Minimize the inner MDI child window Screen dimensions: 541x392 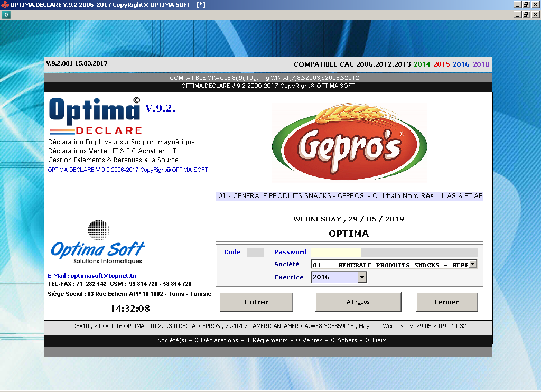[x=517, y=14]
